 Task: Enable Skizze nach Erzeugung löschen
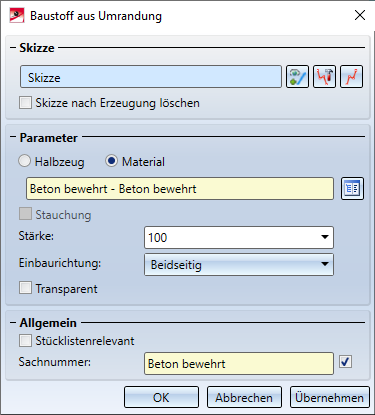pos(26,103)
